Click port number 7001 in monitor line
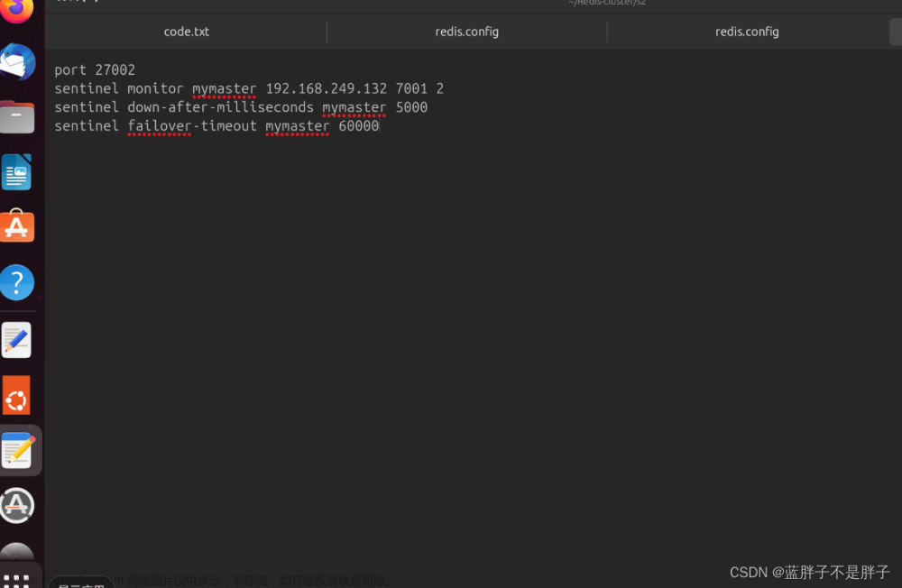902x588 pixels. coord(411,88)
